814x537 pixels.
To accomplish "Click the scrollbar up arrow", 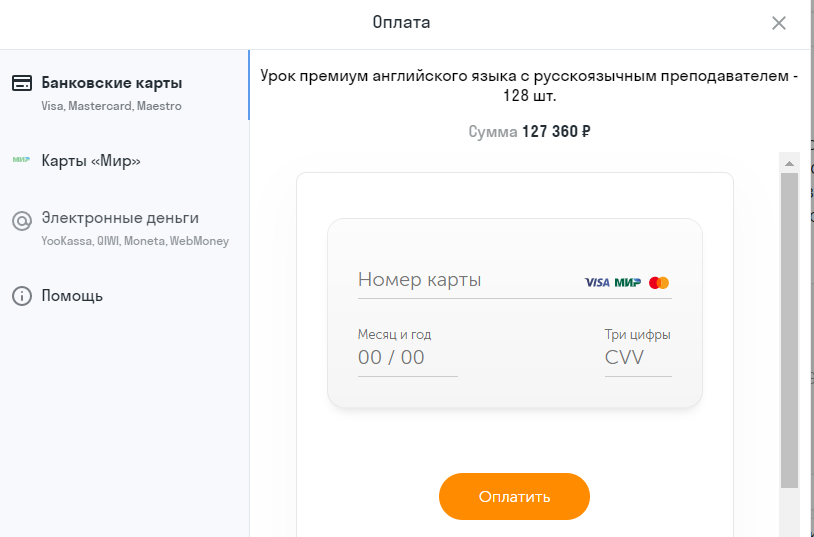I will click(x=790, y=164).
